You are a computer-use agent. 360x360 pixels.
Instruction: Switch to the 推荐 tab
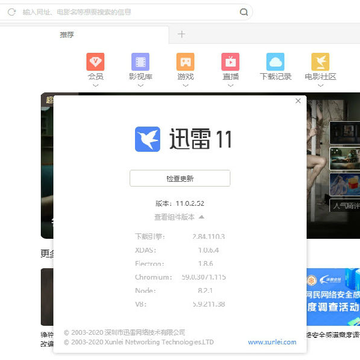[67, 35]
